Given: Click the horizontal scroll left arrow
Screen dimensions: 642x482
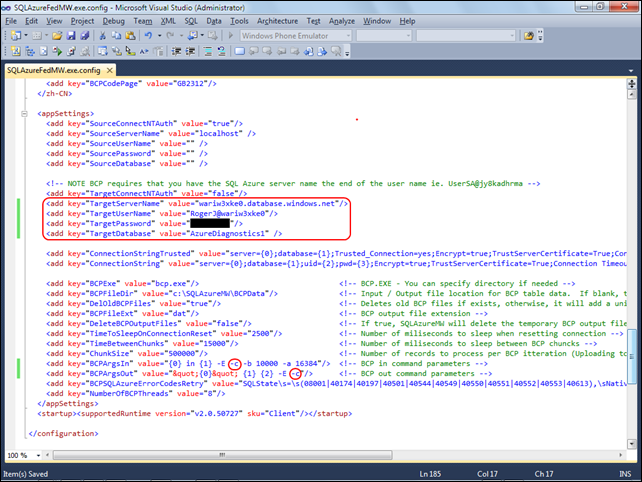Looking at the screenshot, I should [47, 455].
